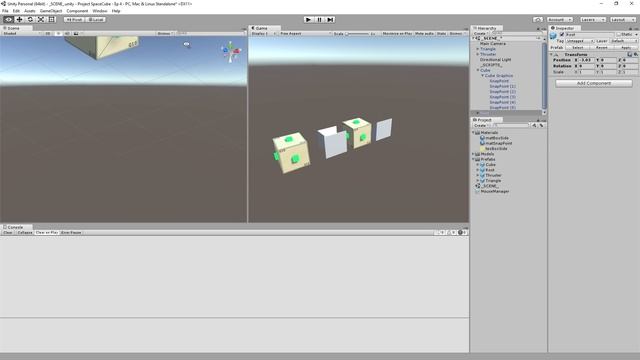Open the Account dropdown

click(560, 20)
